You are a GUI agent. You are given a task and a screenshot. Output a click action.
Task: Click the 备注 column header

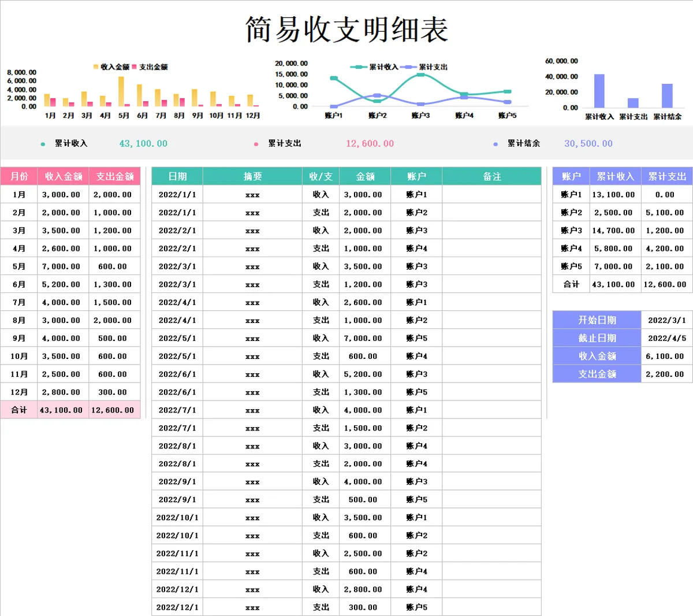point(492,176)
